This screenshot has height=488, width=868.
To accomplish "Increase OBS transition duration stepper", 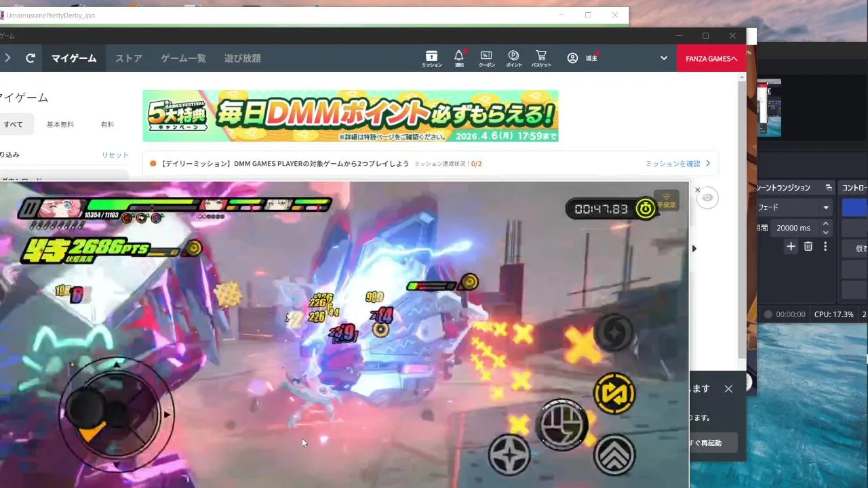I will point(825,224).
